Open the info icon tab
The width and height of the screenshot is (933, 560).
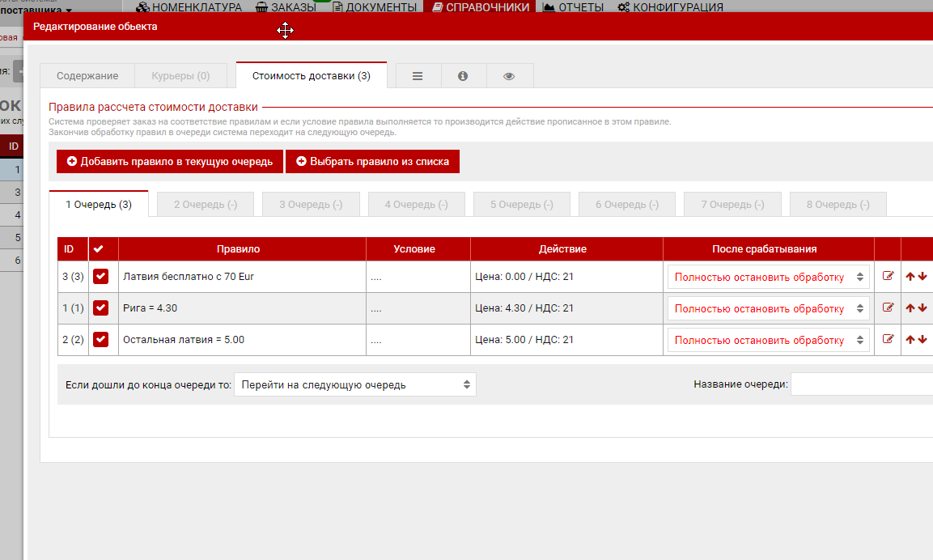pos(463,76)
